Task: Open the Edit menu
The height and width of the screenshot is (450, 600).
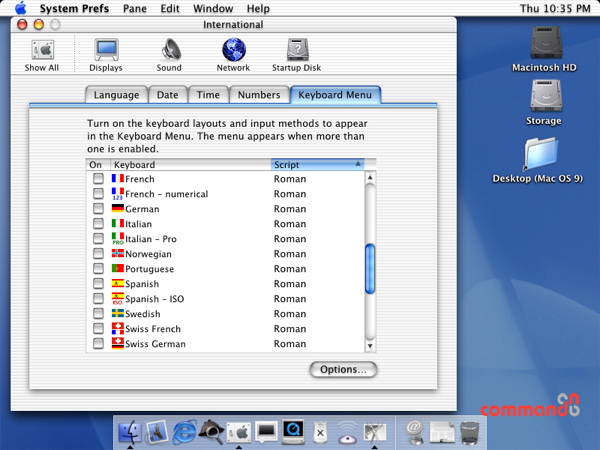Action: [170, 8]
